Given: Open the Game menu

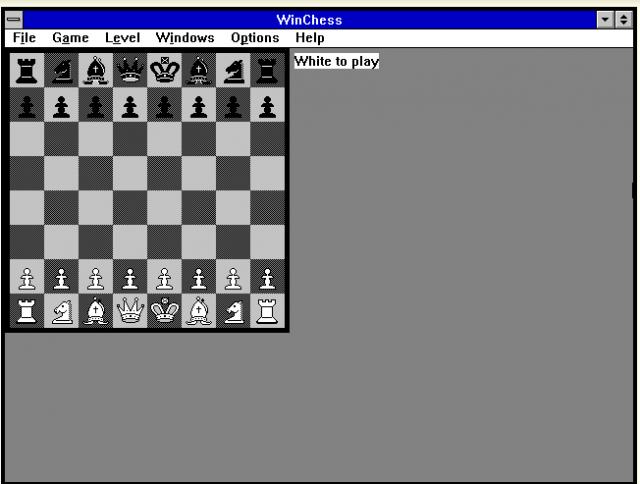Looking at the screenshot, I should (71, 38).
